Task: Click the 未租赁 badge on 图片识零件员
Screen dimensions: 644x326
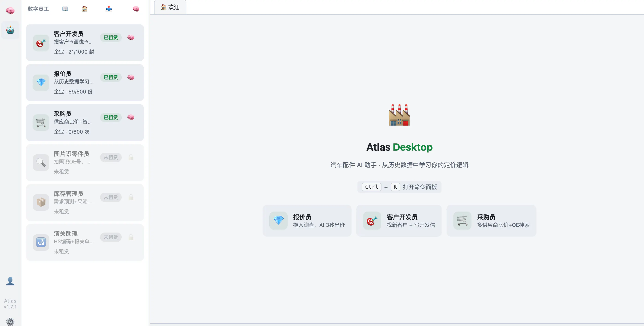Action: click(111, 157)
